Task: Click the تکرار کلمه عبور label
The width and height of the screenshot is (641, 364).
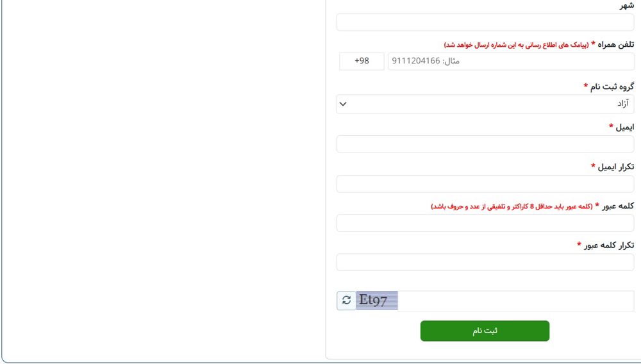Action: click(609, 245)
